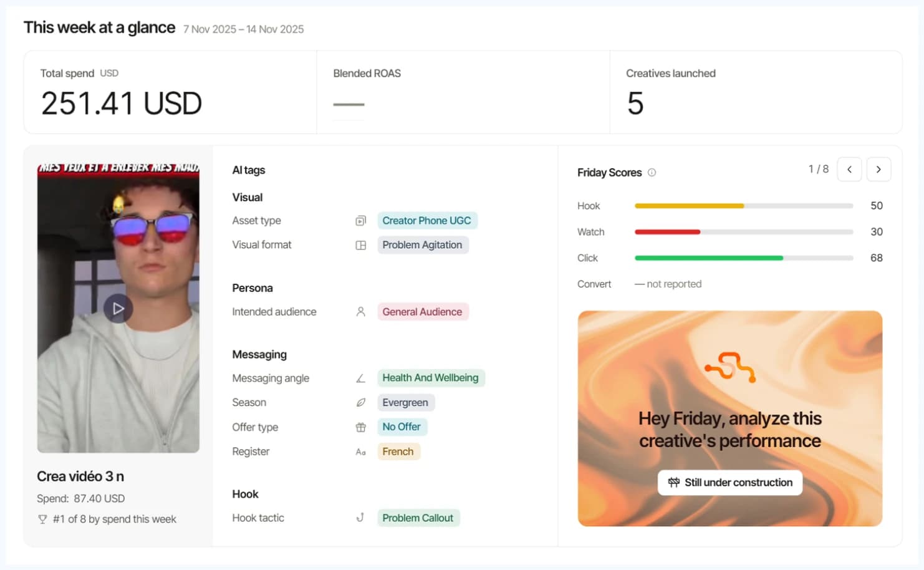Go to previous creative with left chevron
Image resolution: width=924 pixels, height=570 pixels.
click(x=849, y=170)
